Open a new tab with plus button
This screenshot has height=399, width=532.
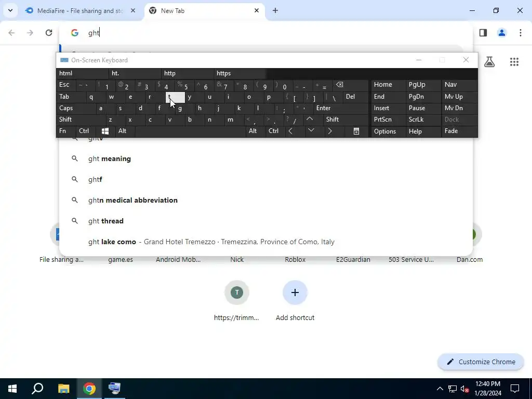click(x=275, y=10)
